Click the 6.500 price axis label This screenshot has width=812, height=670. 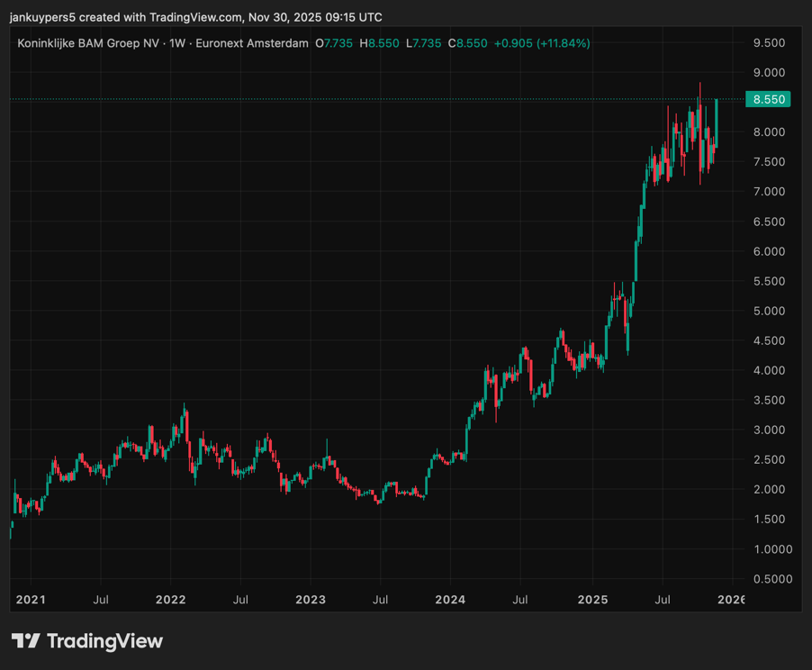click(769, 222)
